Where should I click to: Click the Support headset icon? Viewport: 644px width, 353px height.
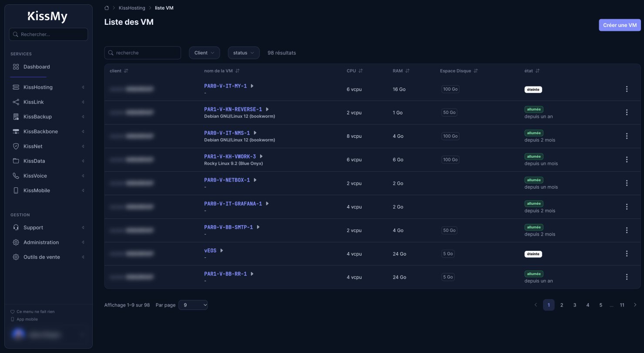click(x=16, y=227)
